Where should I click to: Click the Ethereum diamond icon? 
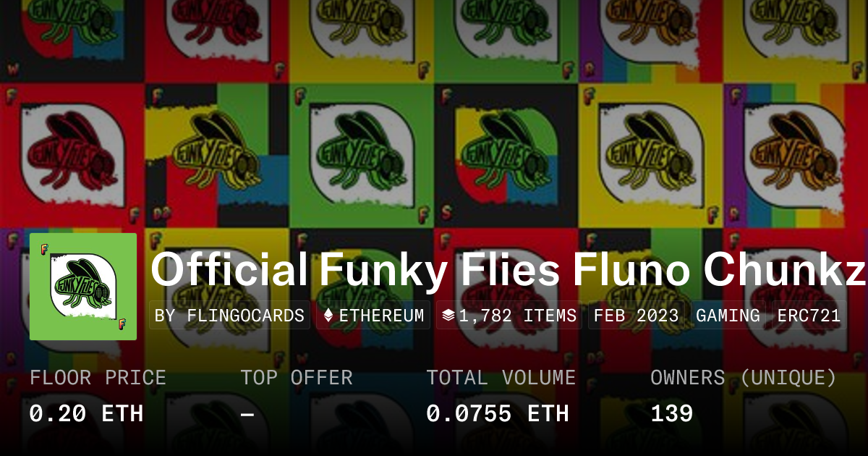pos(328,316)
